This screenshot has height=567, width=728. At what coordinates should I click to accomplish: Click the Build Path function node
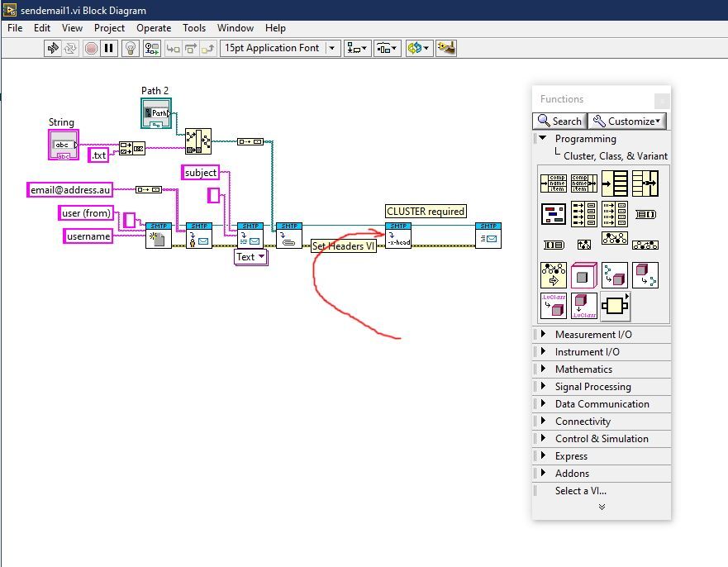click(198, 141)
